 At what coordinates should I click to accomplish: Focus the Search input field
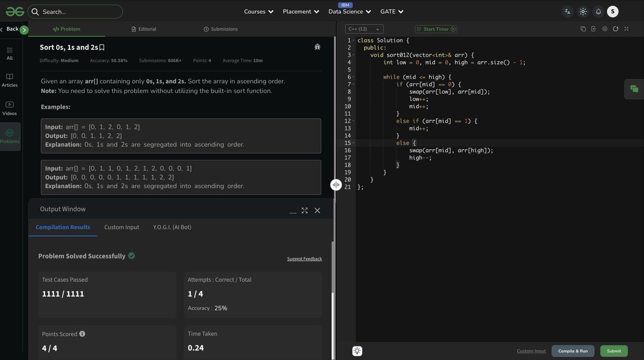75,11
